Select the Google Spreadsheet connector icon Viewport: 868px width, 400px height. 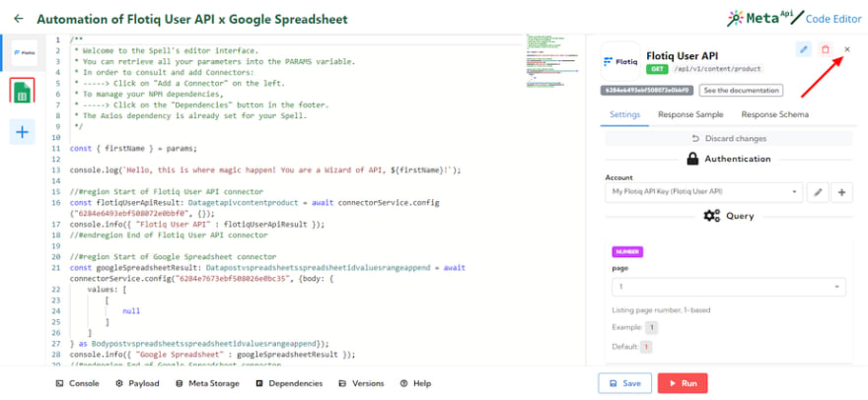(22, 91)
